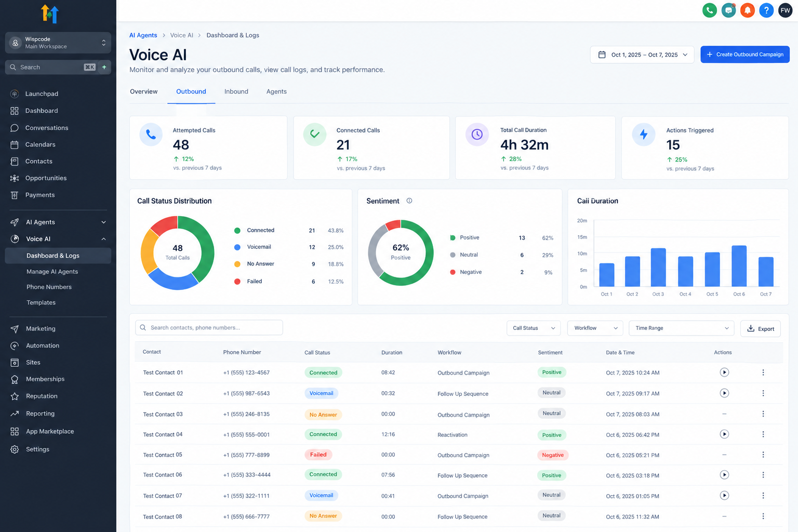The width and height of the screenshot is (798, 532).
Task: Open the chat messages icon in top bar
Action: (728, 10)
